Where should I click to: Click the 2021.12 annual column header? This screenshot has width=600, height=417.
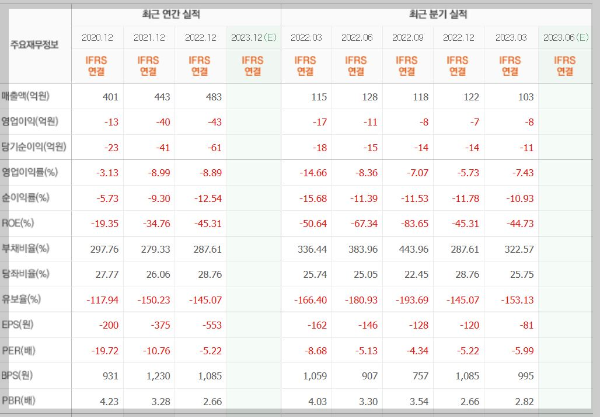[x=149, y=37]
